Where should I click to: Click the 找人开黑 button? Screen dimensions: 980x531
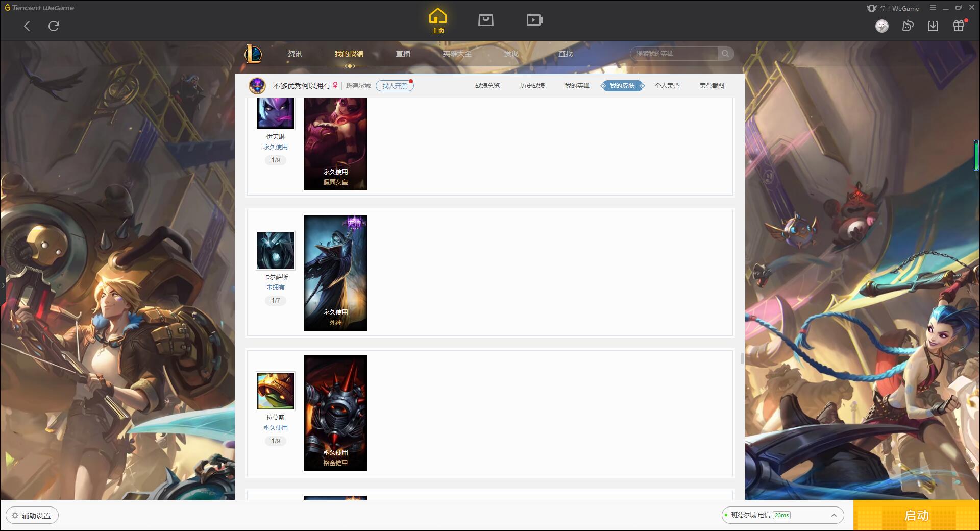(x=395, y=86)
